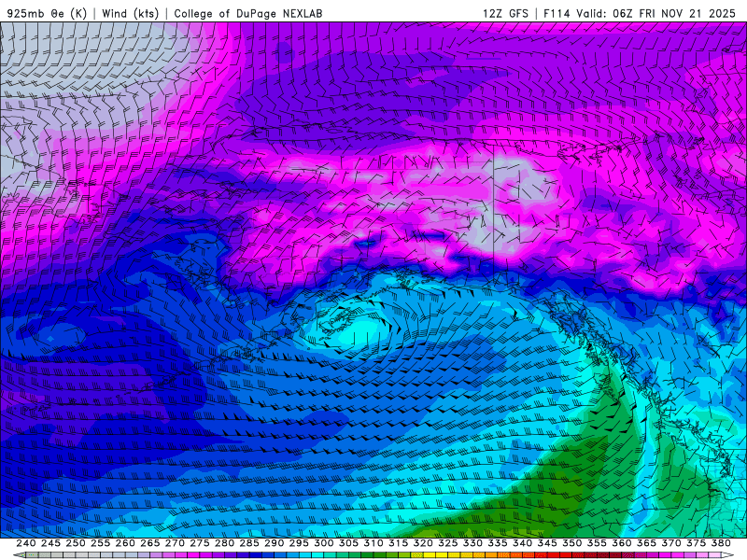Select the 360 value on the color scale
Viewport: 747px width, 560px height.
(621, 543)
